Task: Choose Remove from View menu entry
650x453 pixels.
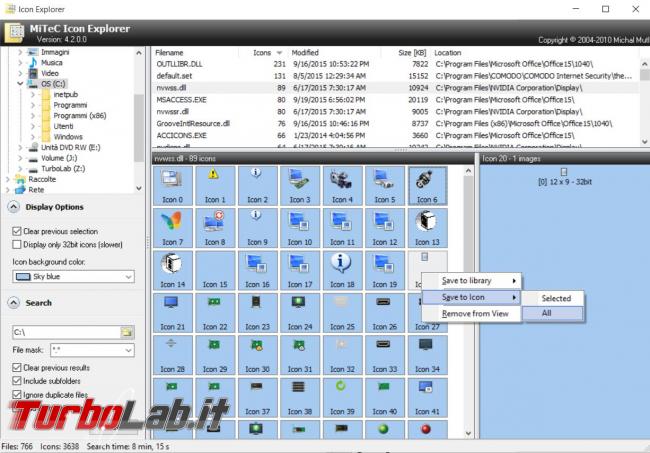Action: tap(471, 314)
